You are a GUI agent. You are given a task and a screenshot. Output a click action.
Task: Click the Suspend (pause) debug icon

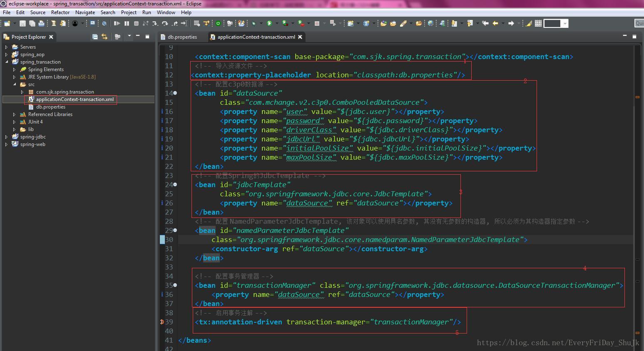(127, 23)
